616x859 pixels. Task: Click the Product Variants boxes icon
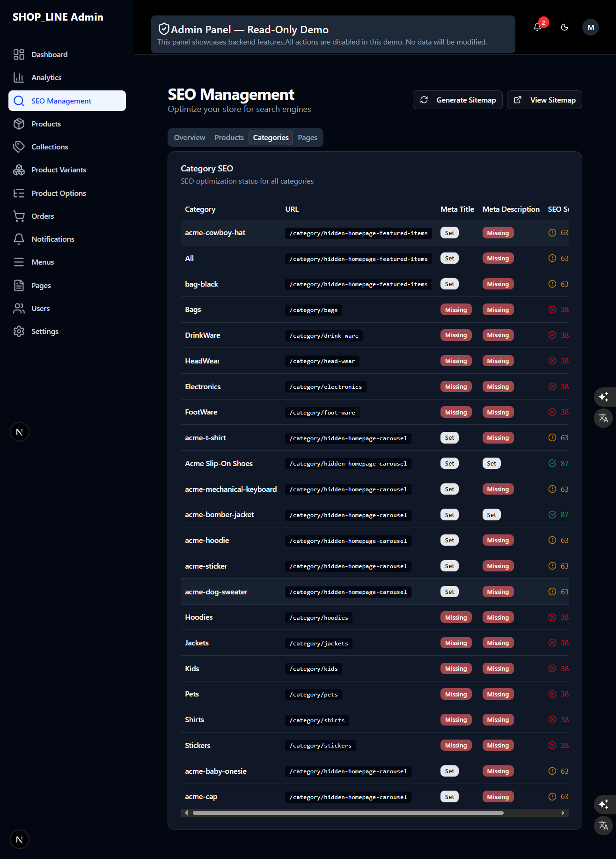click(19, 170)
